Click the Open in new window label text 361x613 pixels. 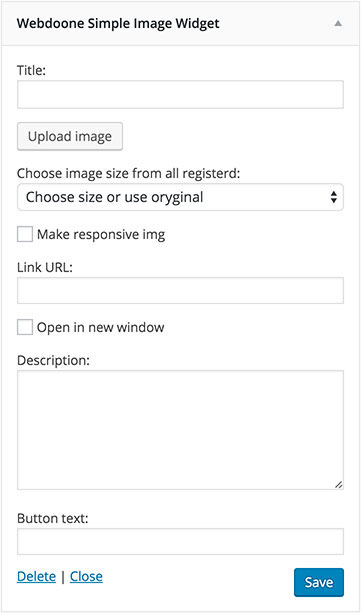101,327
